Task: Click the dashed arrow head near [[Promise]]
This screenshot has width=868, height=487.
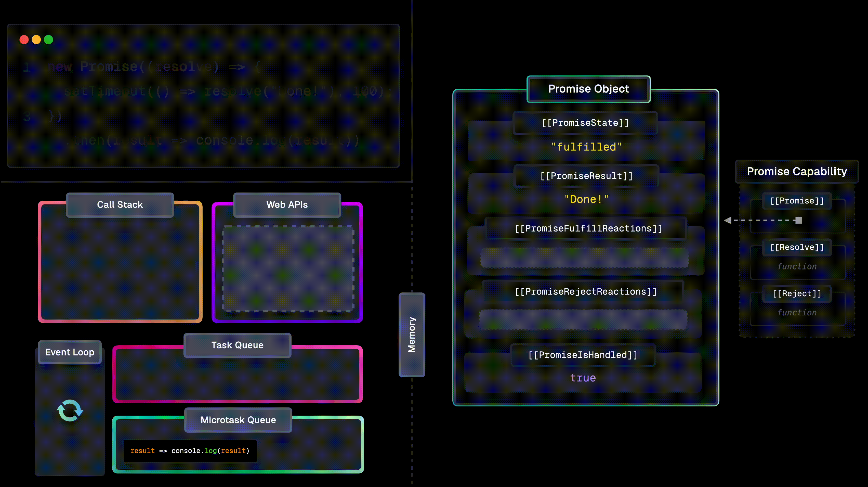Action: pos(728,220)
